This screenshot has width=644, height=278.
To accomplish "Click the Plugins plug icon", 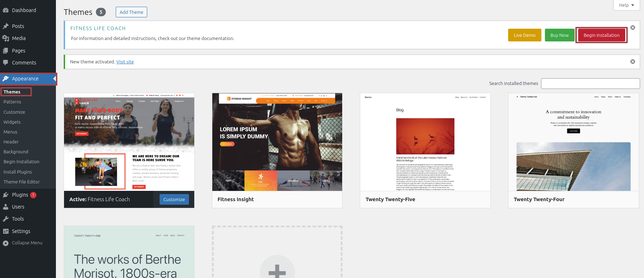I will pyautogui.click(x=6, y=195).
